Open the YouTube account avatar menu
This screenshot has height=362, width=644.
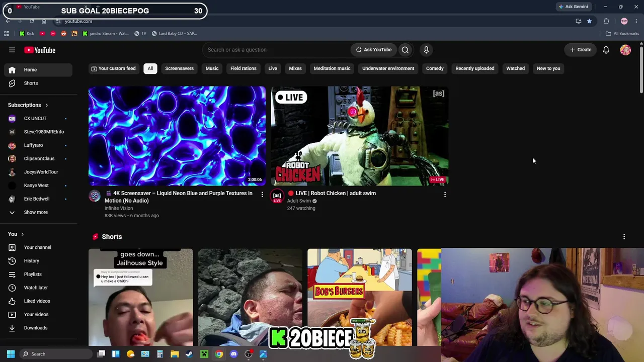click(625, 50)
